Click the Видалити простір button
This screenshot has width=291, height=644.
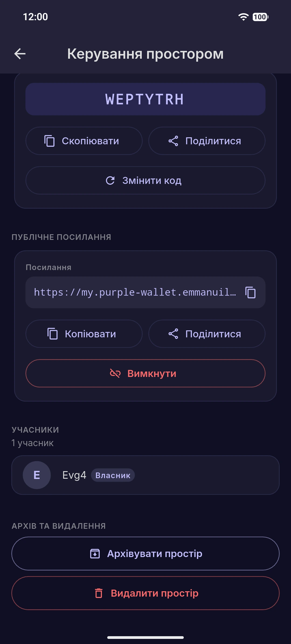pos(145,593)
